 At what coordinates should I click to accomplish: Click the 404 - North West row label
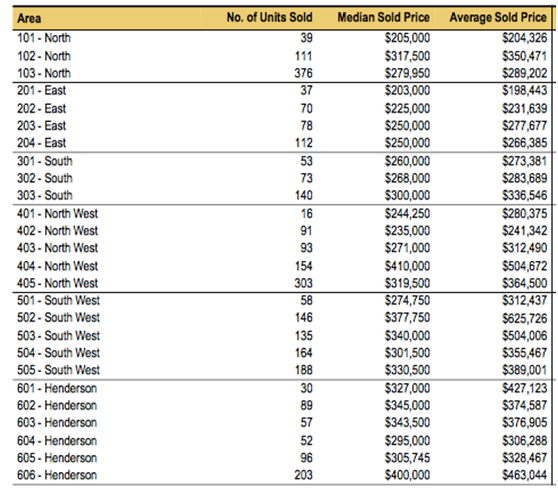pyautogui.click(x=57, y=266)
